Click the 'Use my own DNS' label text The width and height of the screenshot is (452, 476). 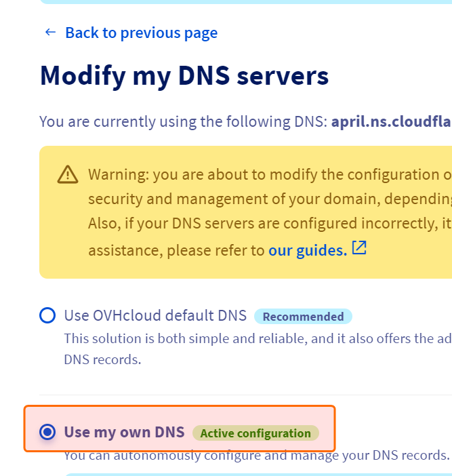click(124, 432)
